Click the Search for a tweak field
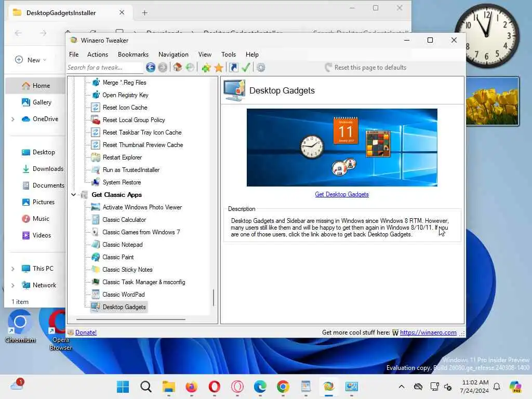 coord(104,68)
